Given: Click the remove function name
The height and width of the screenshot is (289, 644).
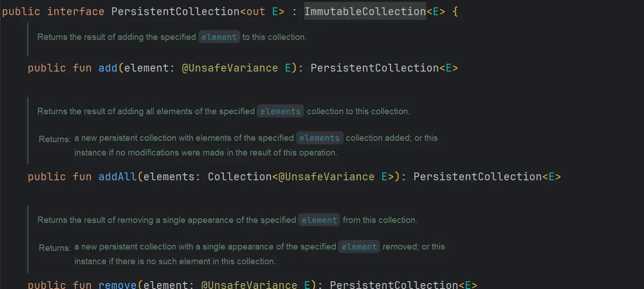Looking at the screenshot, I should [118, 285].
